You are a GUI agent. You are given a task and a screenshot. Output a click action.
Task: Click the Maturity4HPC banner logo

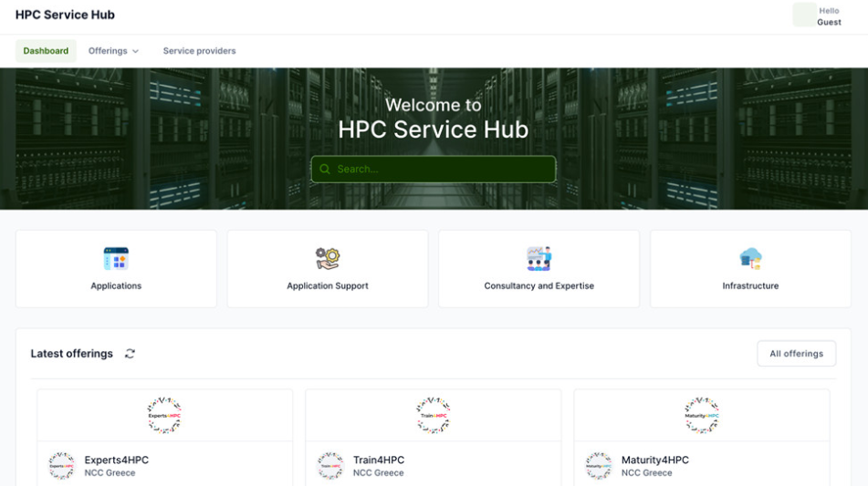702,415
